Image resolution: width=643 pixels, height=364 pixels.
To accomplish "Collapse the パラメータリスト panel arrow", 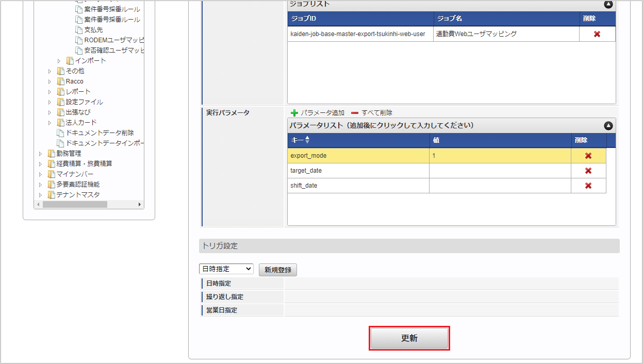I will pos(608,126).
